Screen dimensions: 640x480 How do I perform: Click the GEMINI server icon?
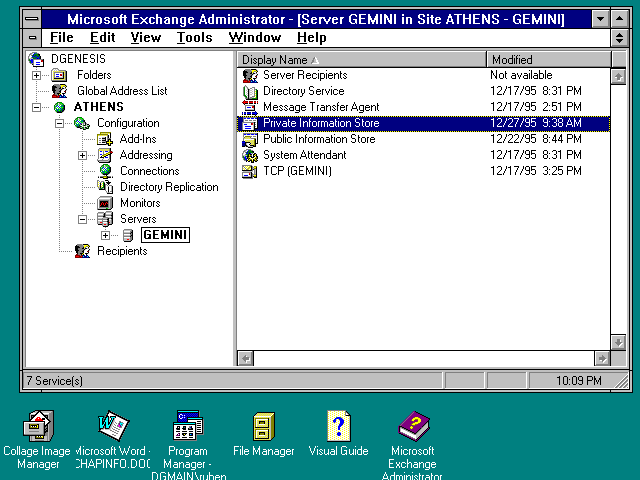click(x=128, y=235)
